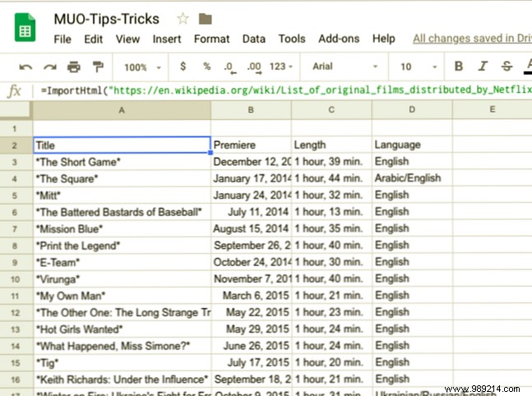Viewport: 532px width, 396px height.
Task: Select *The Battered Bastards of Baseball* cell
Action: pos(122,212)
